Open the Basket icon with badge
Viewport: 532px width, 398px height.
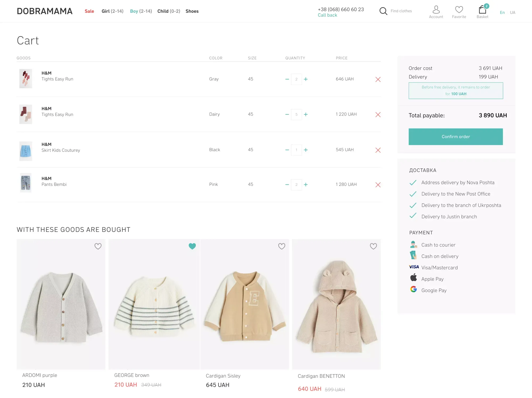(x=482, y=10)
